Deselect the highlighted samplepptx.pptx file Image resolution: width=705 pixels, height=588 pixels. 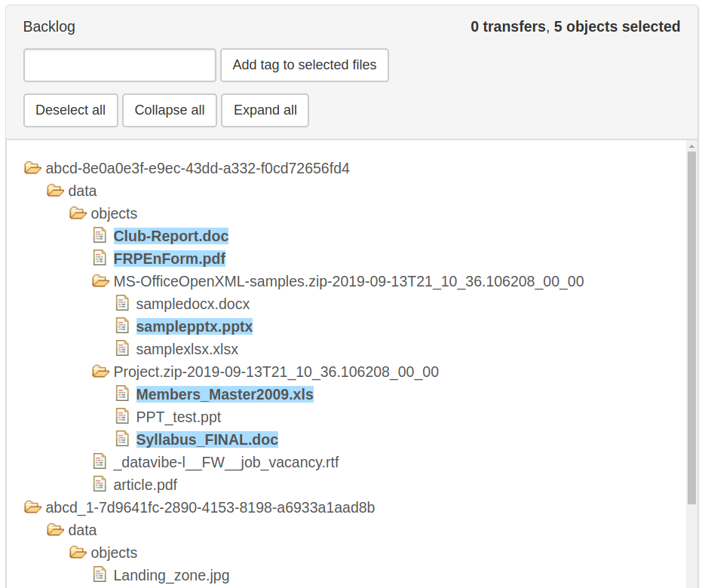tap(194, 326)
